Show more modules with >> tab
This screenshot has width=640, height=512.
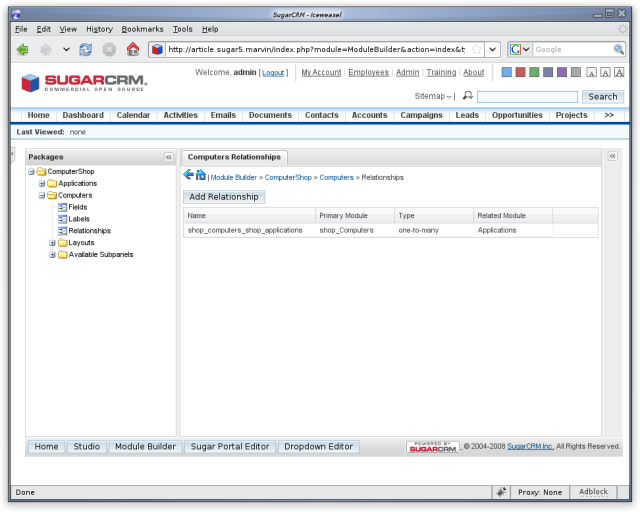[609, 115]
